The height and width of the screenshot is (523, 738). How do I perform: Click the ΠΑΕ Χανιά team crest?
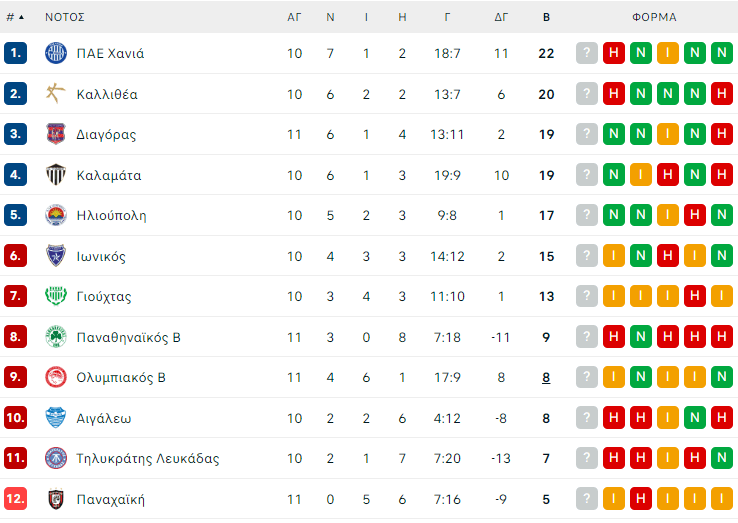(x=56, y=53)
